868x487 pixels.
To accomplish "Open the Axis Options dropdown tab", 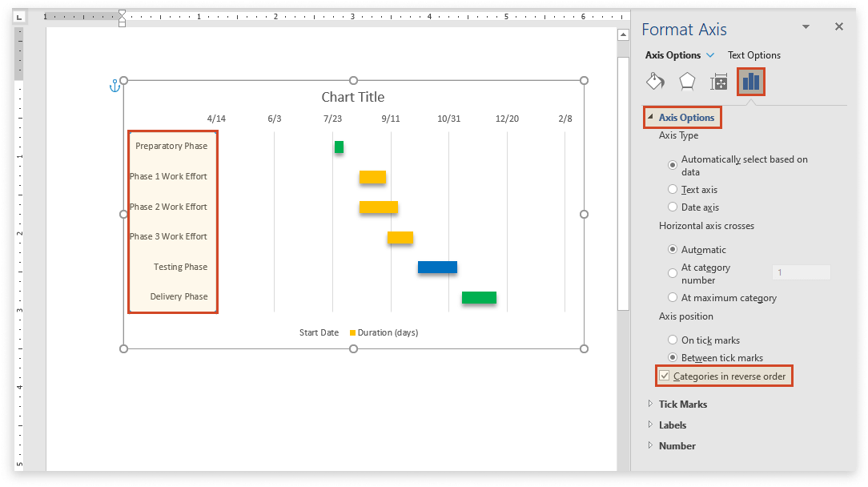I will pos(679,55).
